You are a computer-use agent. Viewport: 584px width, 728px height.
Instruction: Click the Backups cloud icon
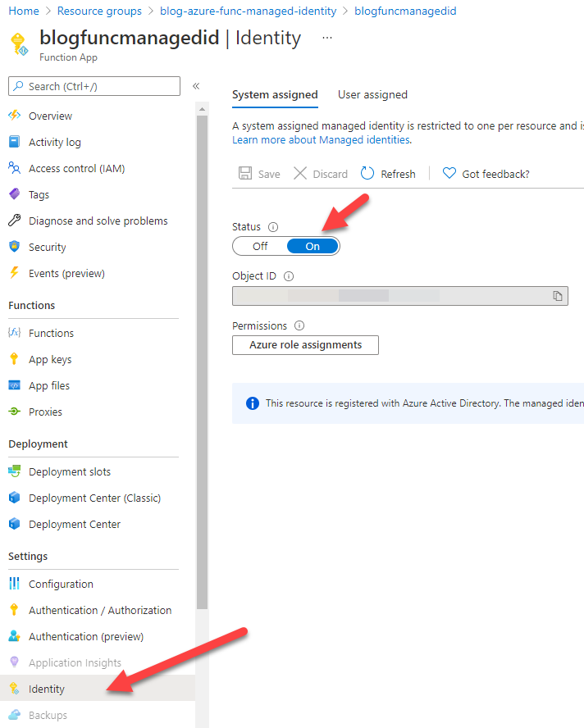click(15, 715)
